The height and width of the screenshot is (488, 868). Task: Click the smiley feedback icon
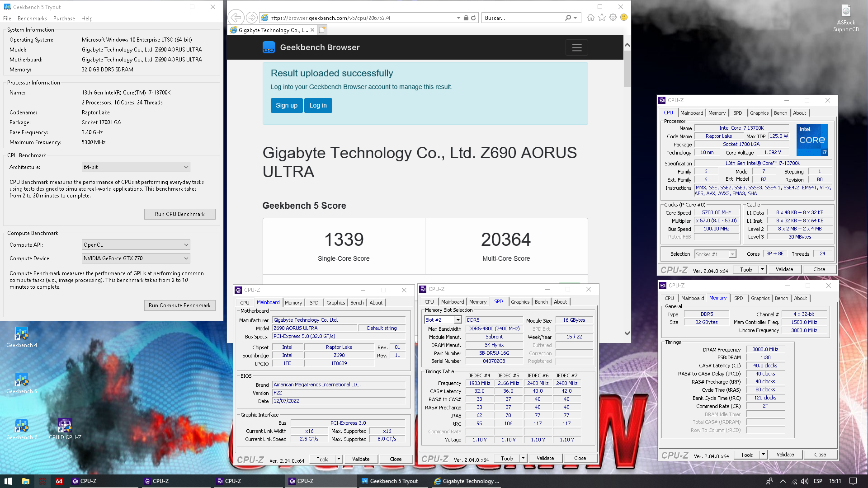click(x=624, y=17)
